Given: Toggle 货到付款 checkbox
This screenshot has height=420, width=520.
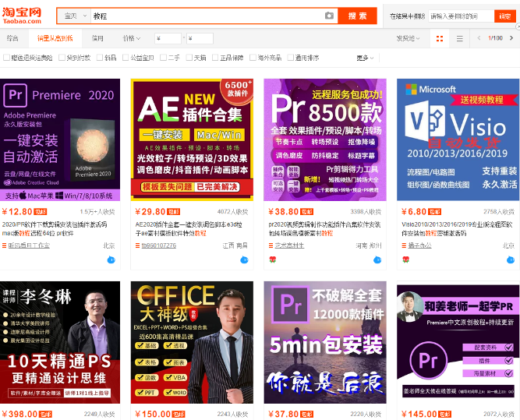Looking at the screenshot, I should [x=62, y=58].
